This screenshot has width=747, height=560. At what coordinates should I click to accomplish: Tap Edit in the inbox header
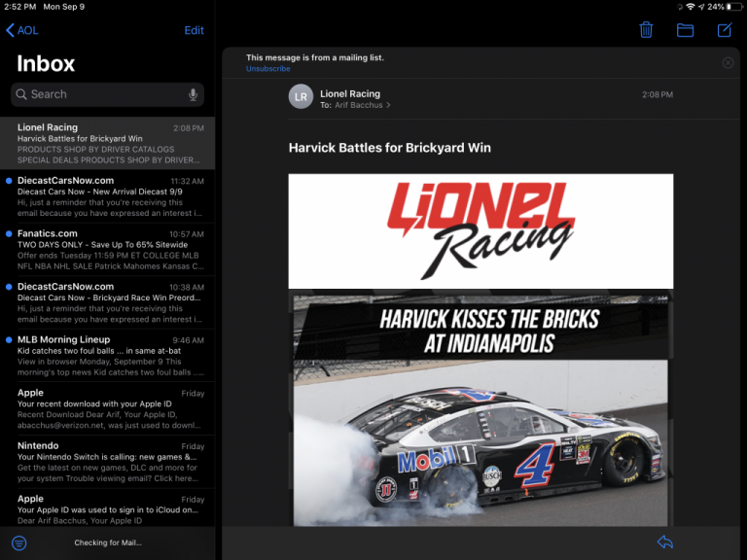194,30
